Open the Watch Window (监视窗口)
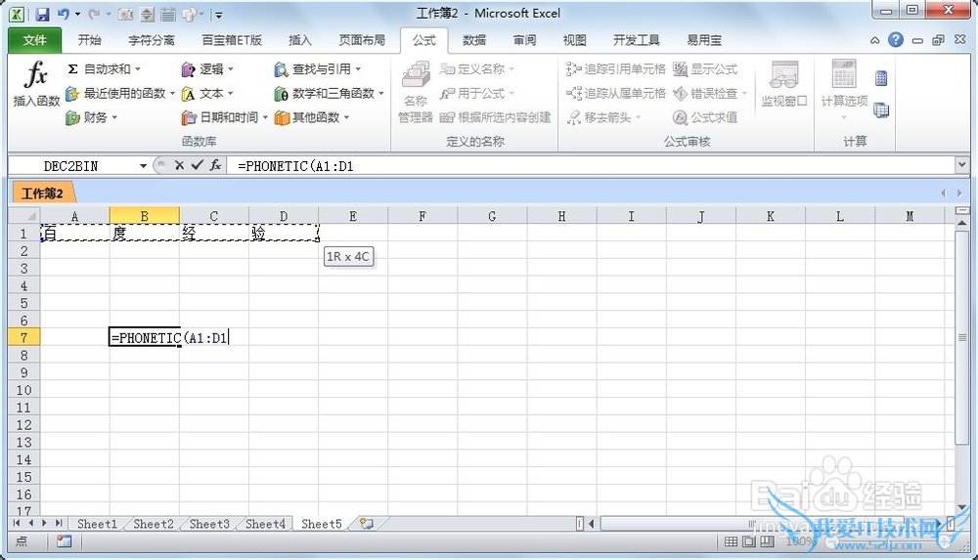978x560 pixels. (784, 84)
